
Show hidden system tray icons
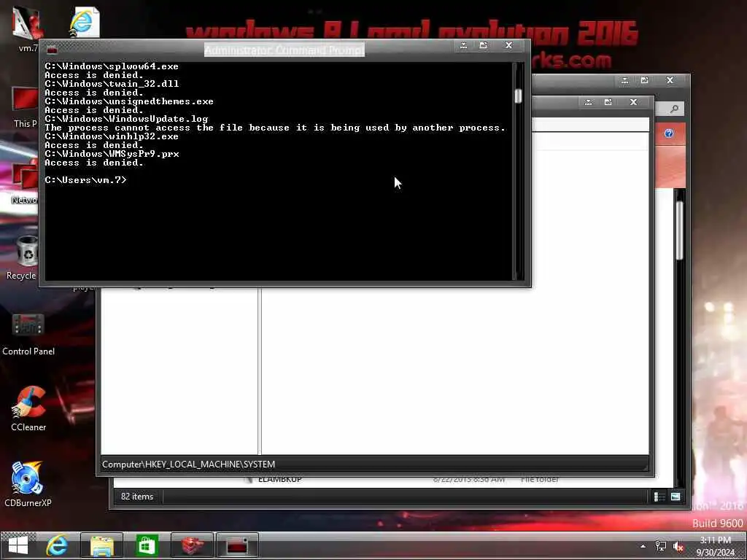click(x=643, y=547)
